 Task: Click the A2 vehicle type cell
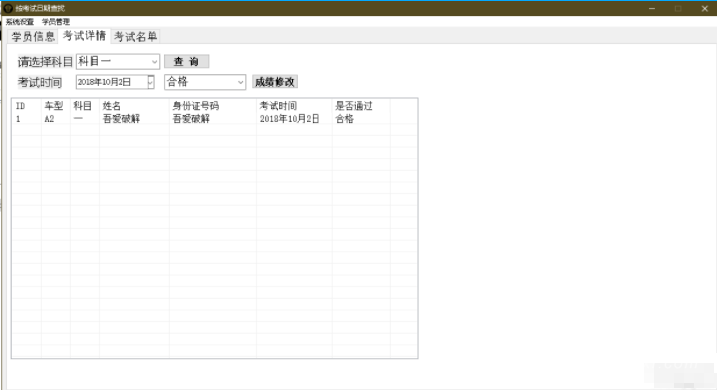49,119
